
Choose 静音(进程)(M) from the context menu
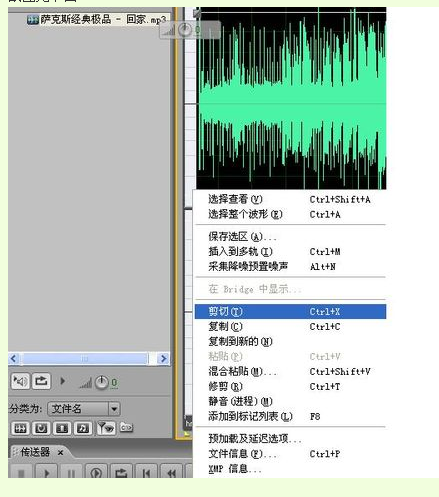[x=290, y=401]
